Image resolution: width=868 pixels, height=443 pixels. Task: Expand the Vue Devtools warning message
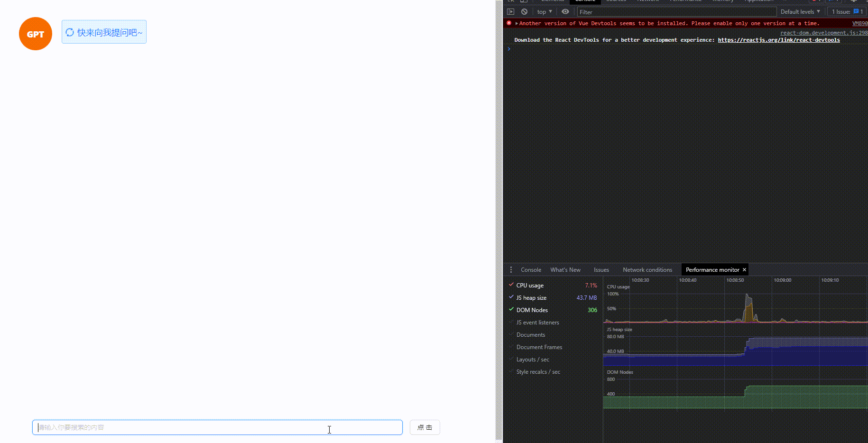517,23
